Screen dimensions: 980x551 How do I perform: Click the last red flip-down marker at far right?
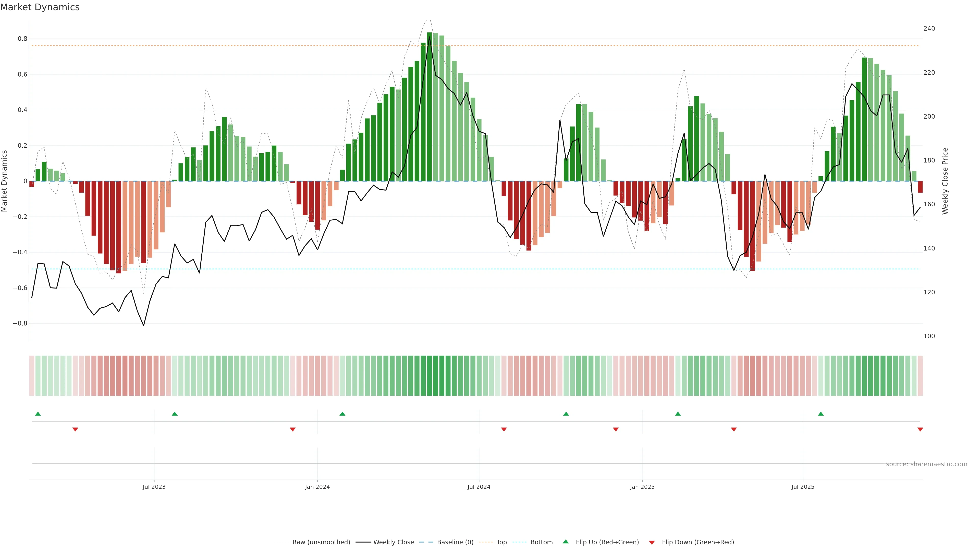pos(920,429)
